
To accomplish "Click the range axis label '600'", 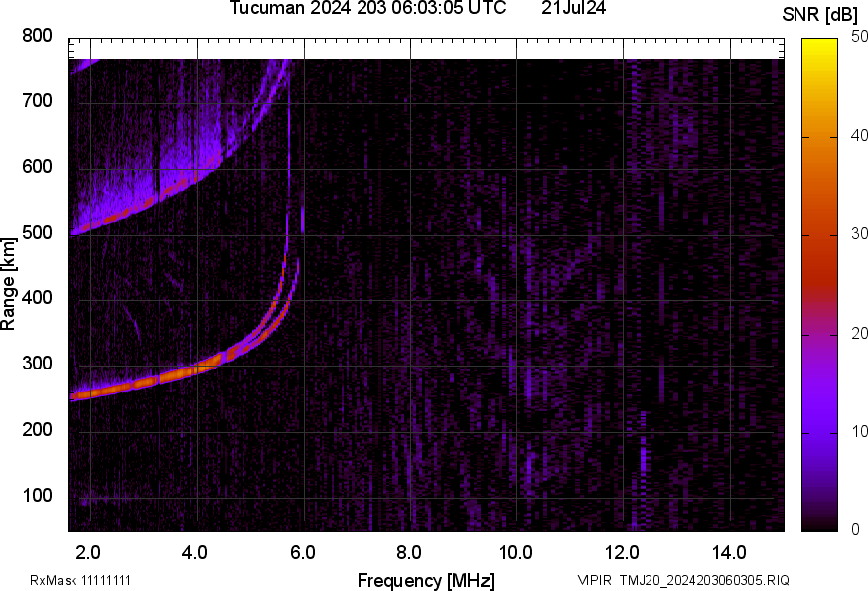I will point(37,166).
